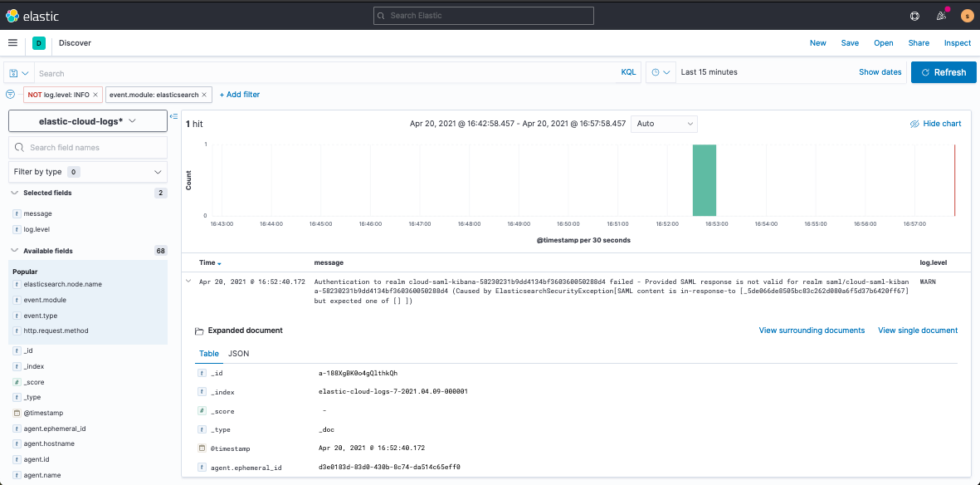This screenshot has height=485, width=980.
Task: Click the filter options icon beside the filter pills
Action: (10, 95)
